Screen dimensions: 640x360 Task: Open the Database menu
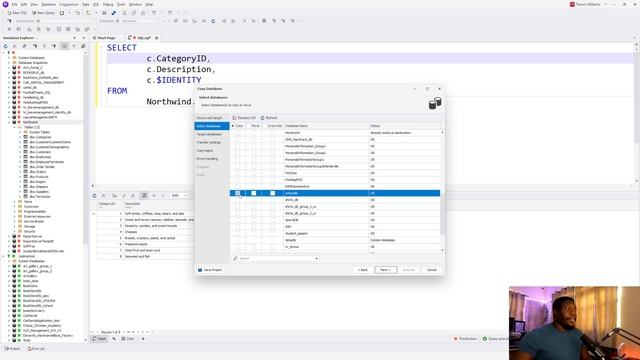(48, 4)
